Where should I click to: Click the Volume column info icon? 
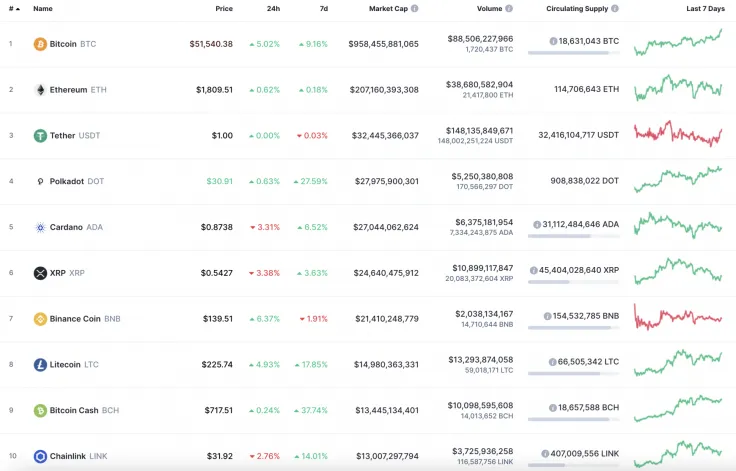click(x=509, y=8)
